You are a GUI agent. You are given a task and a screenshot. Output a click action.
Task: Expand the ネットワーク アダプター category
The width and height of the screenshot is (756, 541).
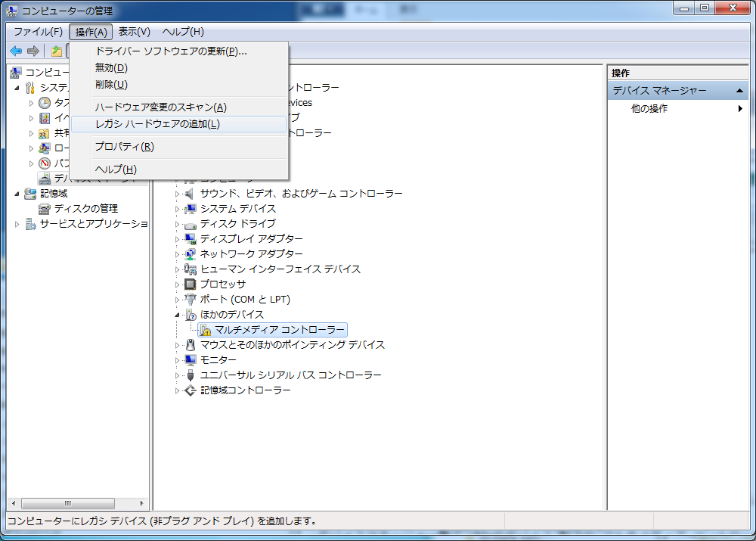tap(177, 253)
